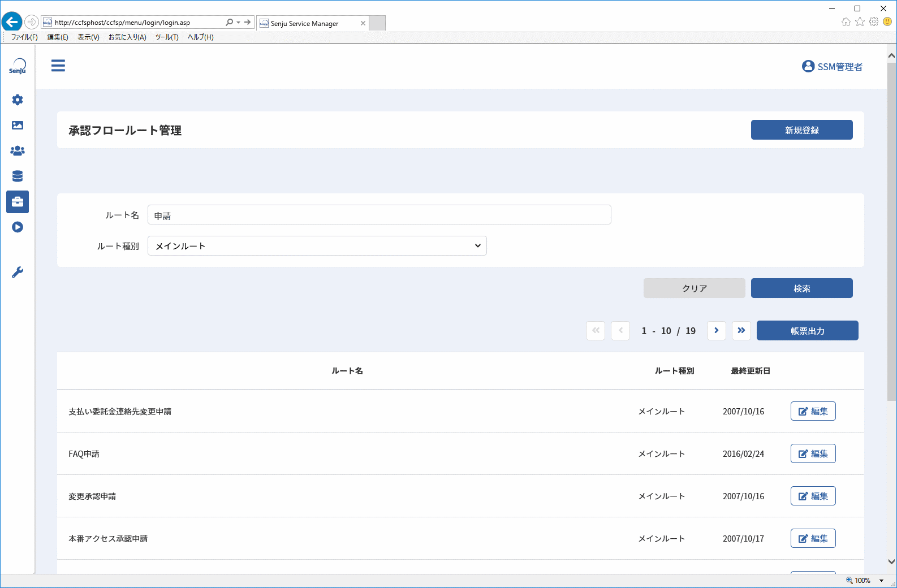Open the image picture sidebar icon

[x=18, y=126]
